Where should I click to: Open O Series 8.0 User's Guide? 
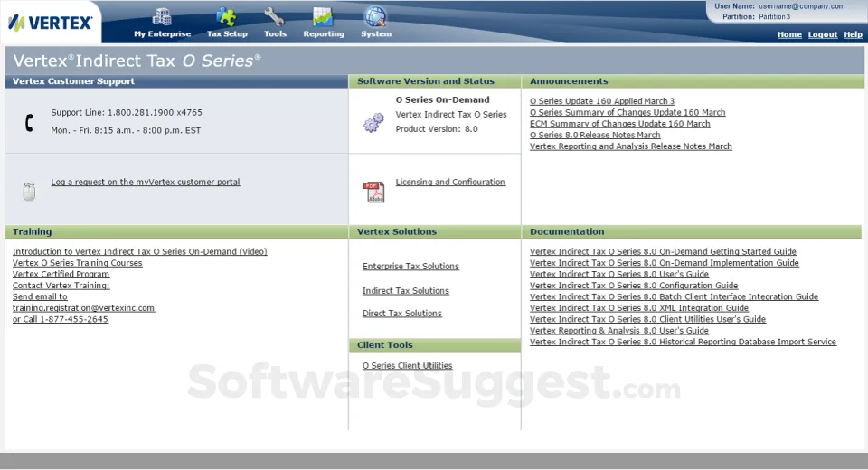click(619, 275)
